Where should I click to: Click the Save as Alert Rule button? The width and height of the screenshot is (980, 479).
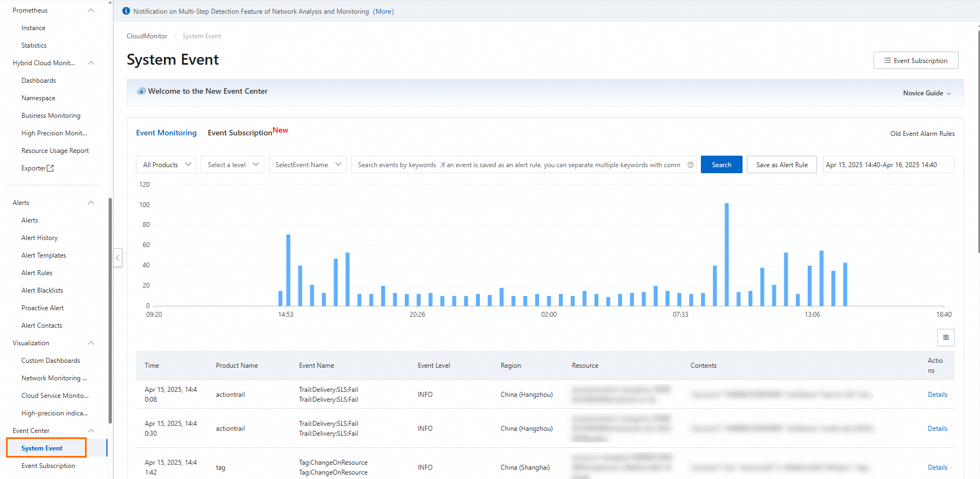coord(781,164)
